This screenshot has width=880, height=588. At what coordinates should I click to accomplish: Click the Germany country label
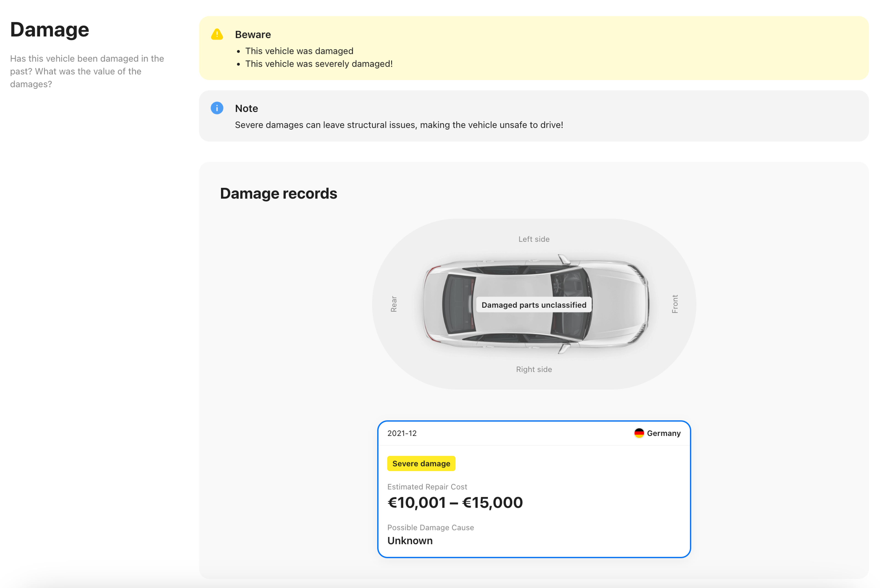pyautogui.click(x=663, y=433)
